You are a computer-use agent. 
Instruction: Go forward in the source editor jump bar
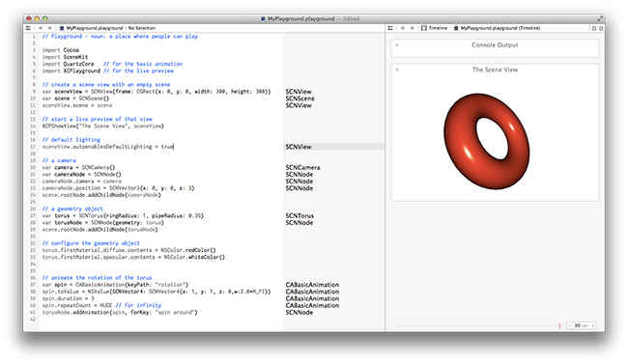tap(49, 28)
